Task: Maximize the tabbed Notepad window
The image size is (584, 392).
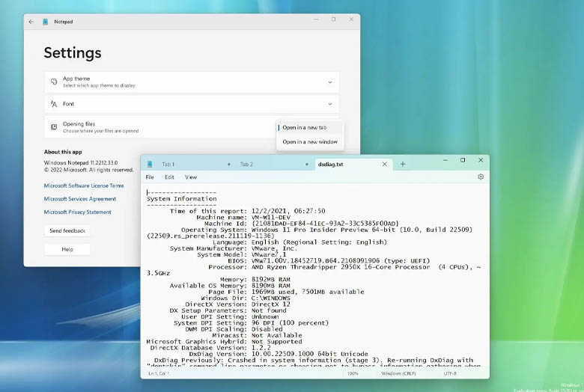Action: [x=463, y=160]
